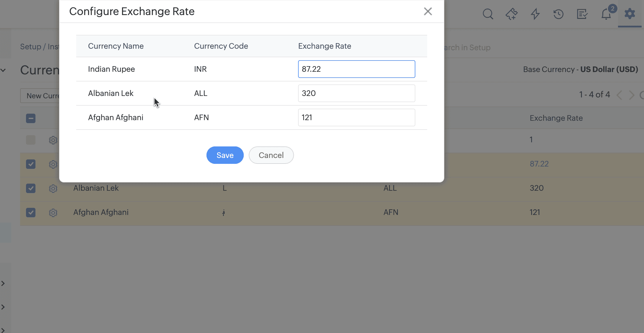Uncheck the Albanian Lek row checkbox

(x=31, y=188)
